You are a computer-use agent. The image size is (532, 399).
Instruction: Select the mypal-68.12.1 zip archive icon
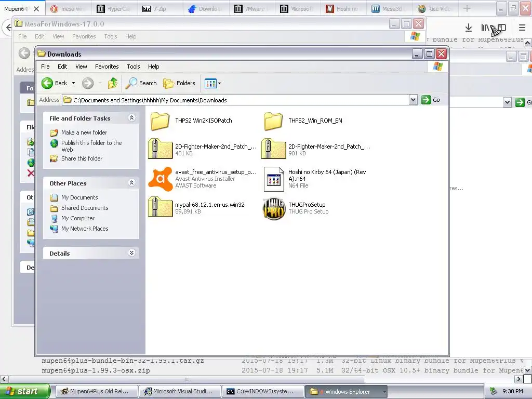[160, 207]
